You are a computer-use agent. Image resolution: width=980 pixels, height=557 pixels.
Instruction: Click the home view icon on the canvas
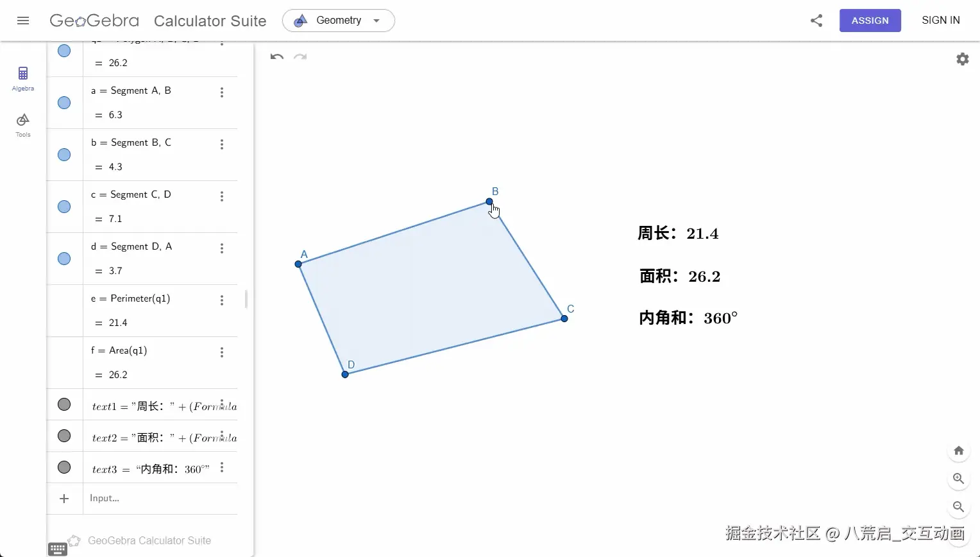click(958, 450)
